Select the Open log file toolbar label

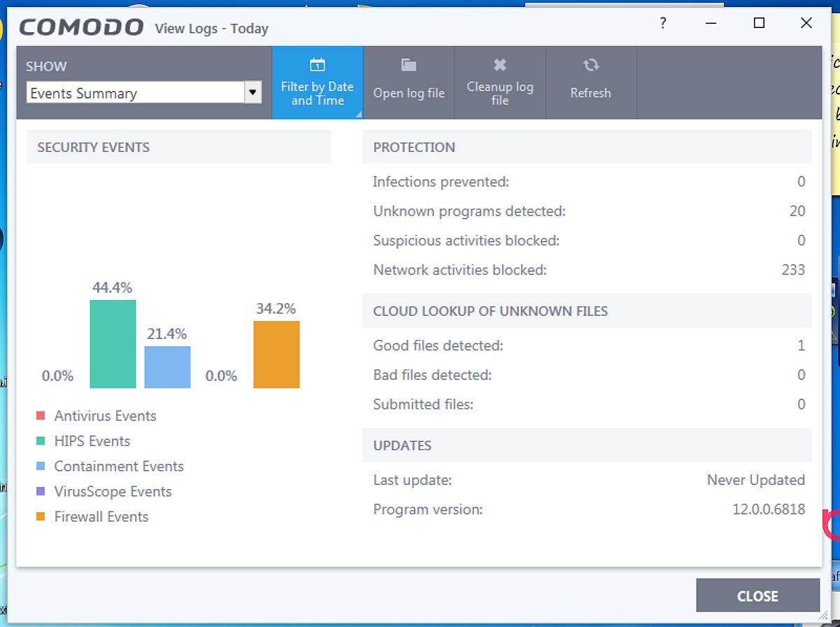(409, 93)
